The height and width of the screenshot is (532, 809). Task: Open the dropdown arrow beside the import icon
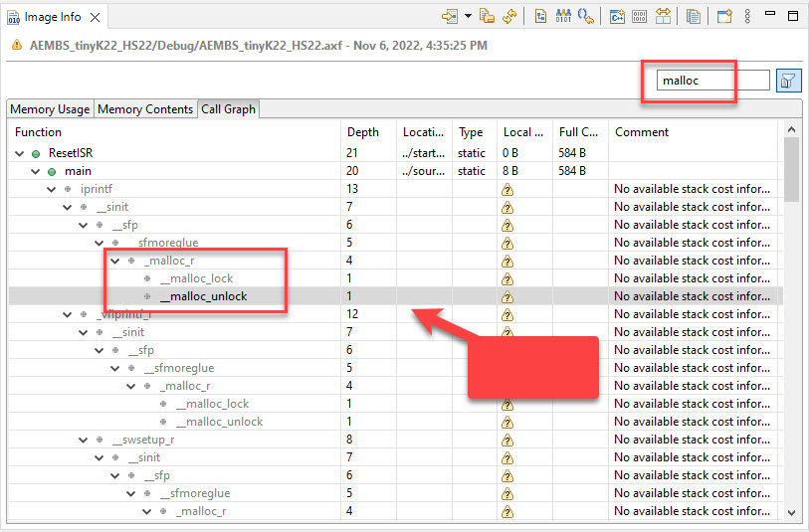(468, 16)
